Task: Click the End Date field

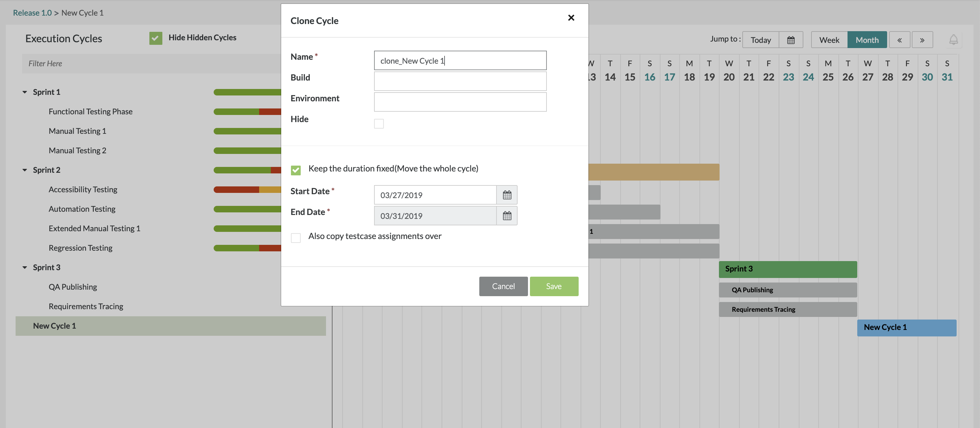Action: pos(435,216)
